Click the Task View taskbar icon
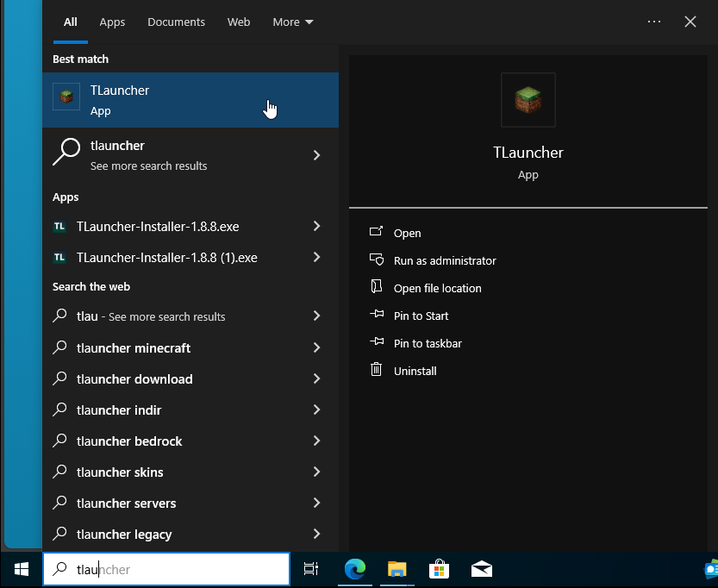 coord(311,569)
